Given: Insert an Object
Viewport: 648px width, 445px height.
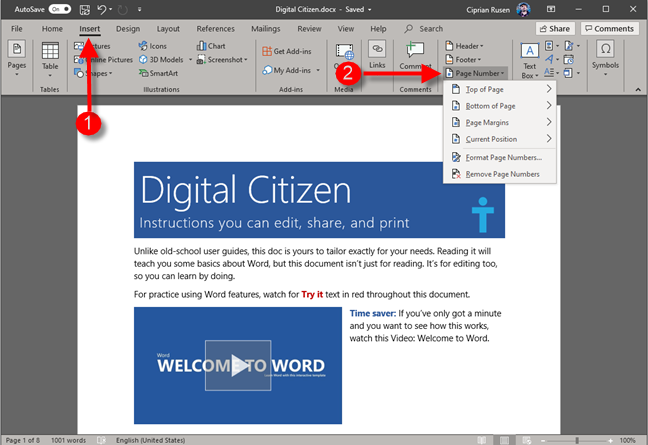Looking at the screenshot, I should coord(572,73).
